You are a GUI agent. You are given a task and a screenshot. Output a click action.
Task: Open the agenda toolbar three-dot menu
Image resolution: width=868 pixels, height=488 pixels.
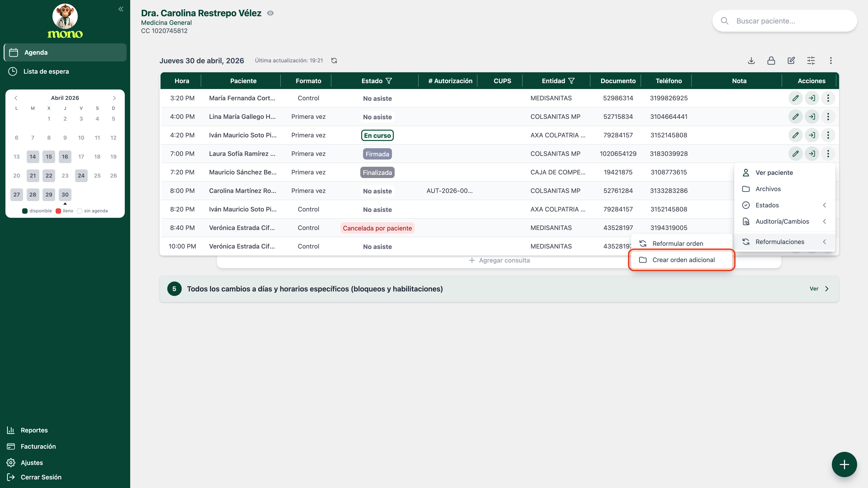[x=831, y=61]
